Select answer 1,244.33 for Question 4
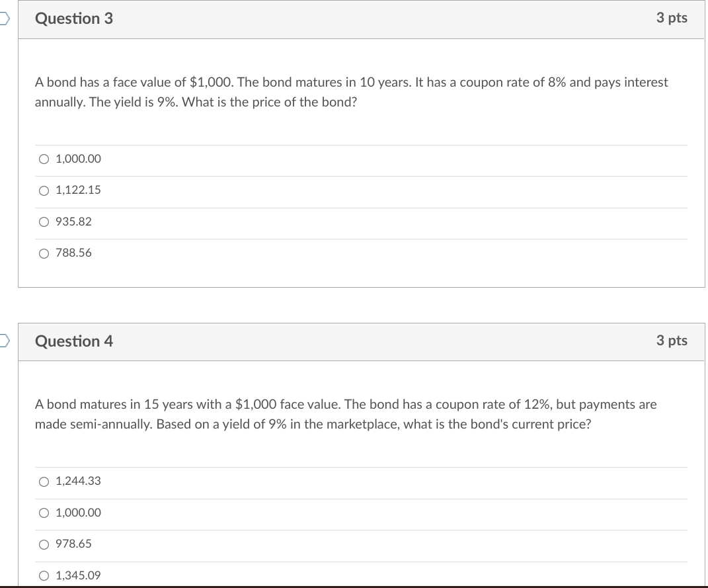Screen dimensions: 708x588 click(x=43, y=481)
